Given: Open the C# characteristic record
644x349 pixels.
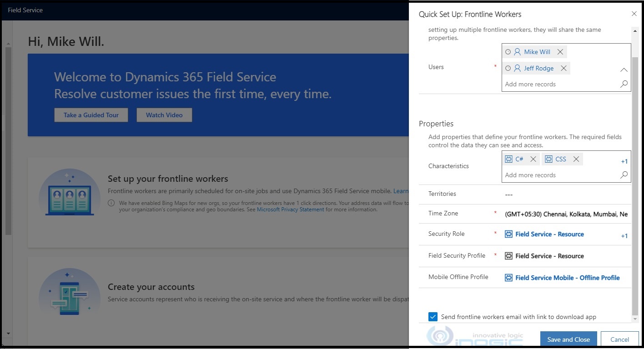Looking at the screenshot, I should 519,159.
